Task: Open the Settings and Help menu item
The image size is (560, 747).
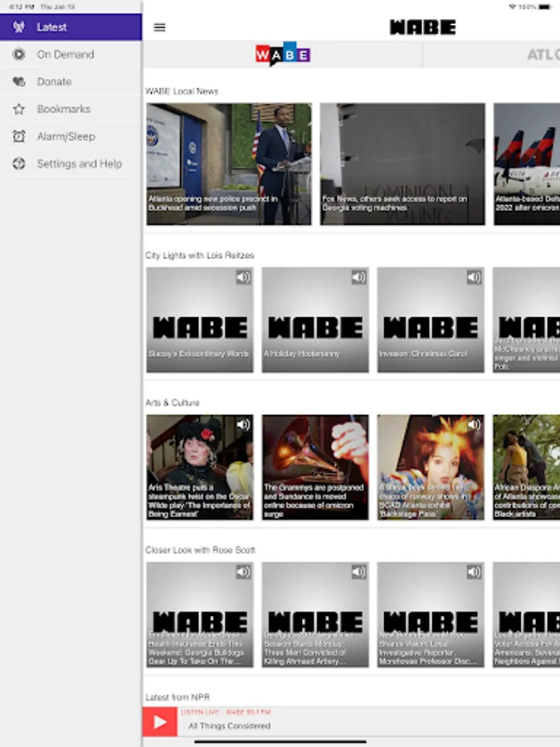Action: (79, 164)
